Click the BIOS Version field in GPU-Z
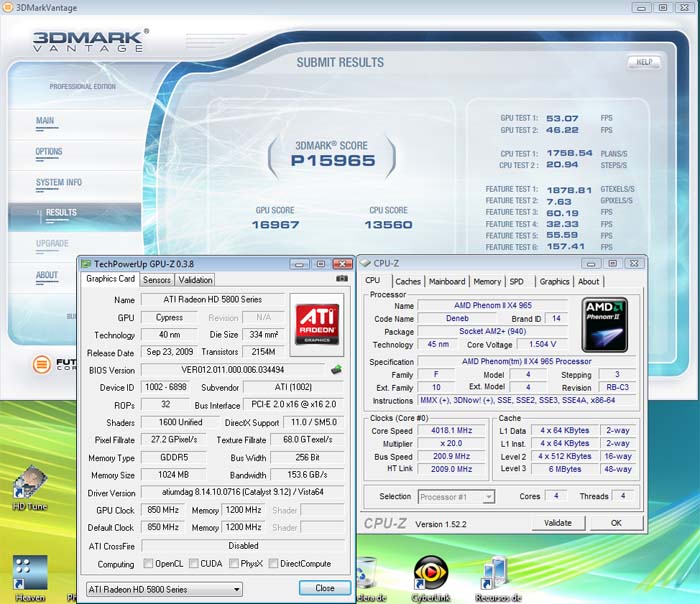700x604 pixels. pos(233,370)
